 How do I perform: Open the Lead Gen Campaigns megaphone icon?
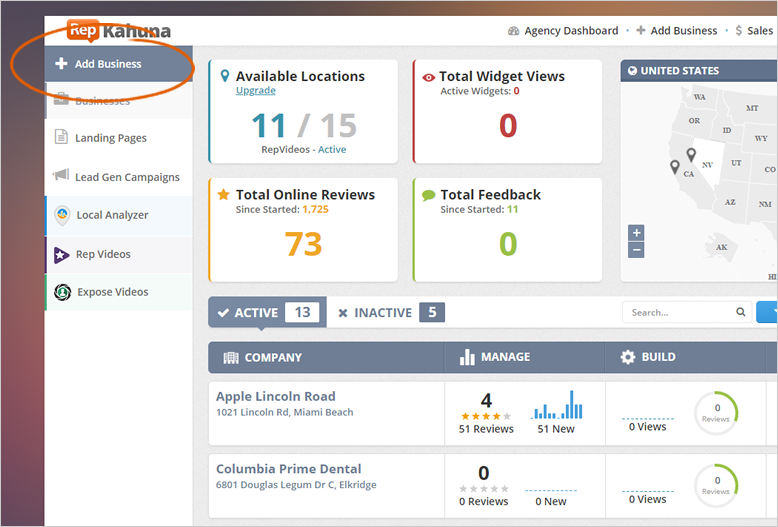61,176
